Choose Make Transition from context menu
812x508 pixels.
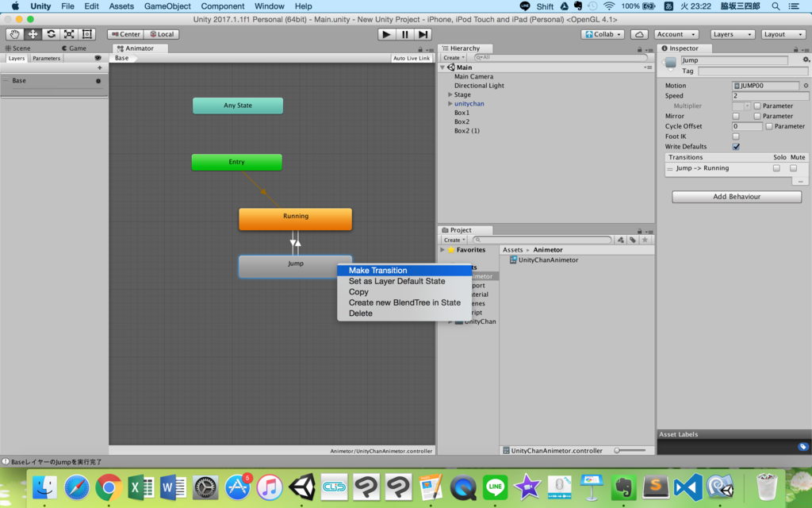pyautogui.click(x=404, y=270)
